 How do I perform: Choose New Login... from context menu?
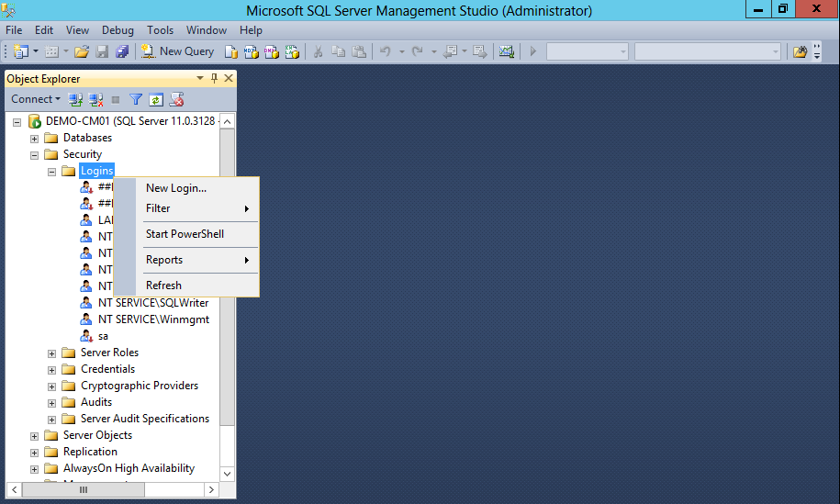tap(176, 188)
